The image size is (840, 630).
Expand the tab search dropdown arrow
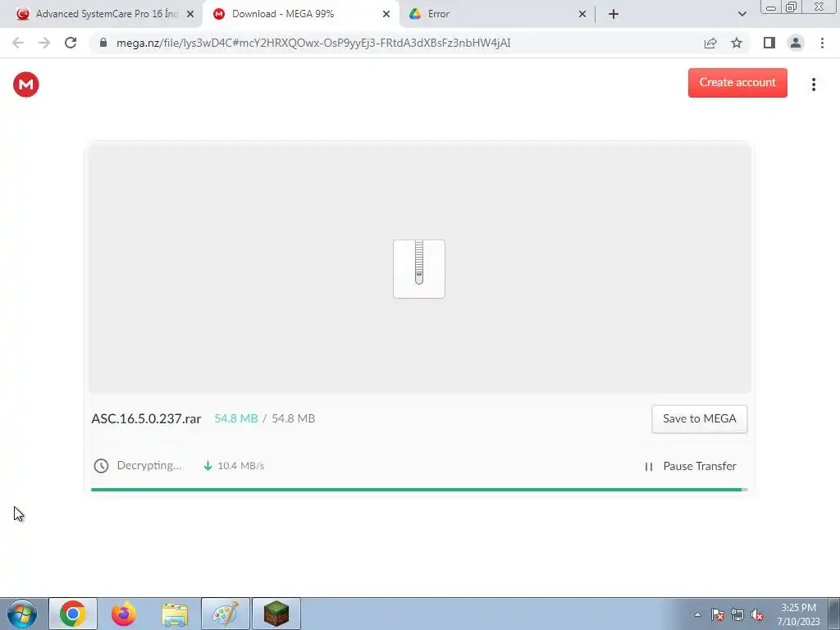coord(742,14)
